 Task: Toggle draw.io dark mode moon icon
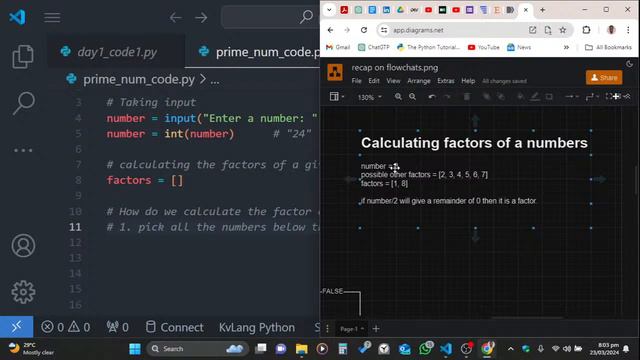(x=629, y=64)
